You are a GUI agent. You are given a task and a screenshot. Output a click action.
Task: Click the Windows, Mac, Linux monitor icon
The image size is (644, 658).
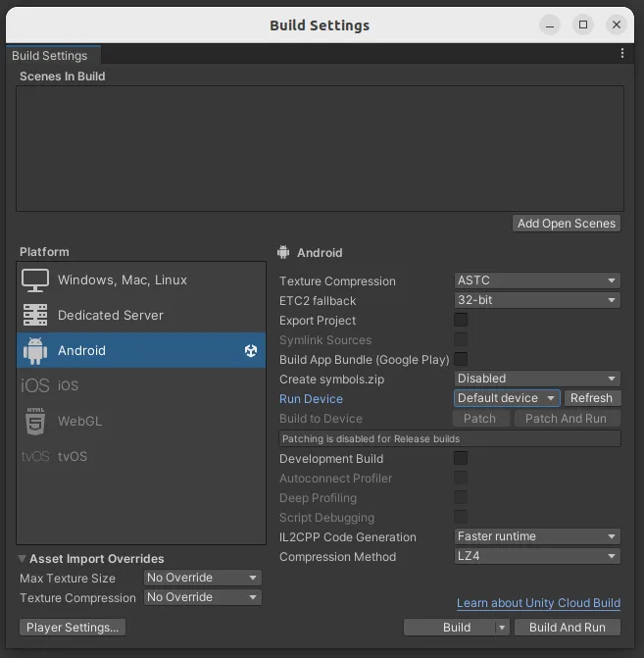pyautogui.click(x=35, y=280)
